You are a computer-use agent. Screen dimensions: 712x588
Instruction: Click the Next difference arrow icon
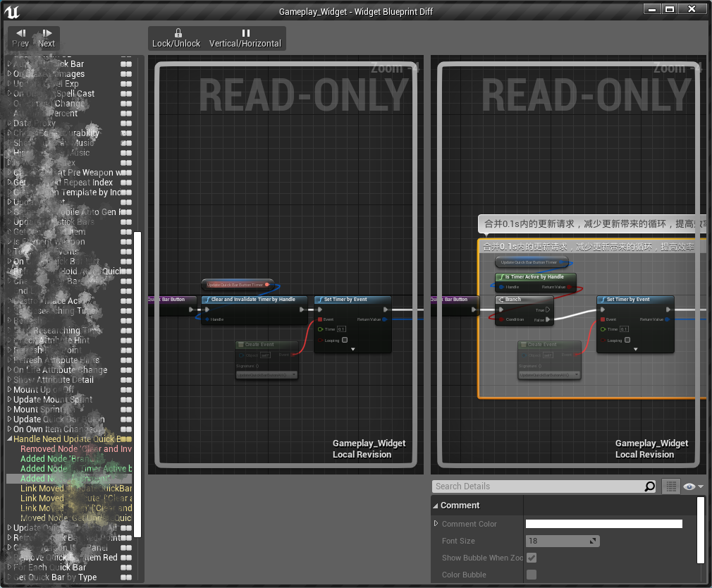coord(47,33)
